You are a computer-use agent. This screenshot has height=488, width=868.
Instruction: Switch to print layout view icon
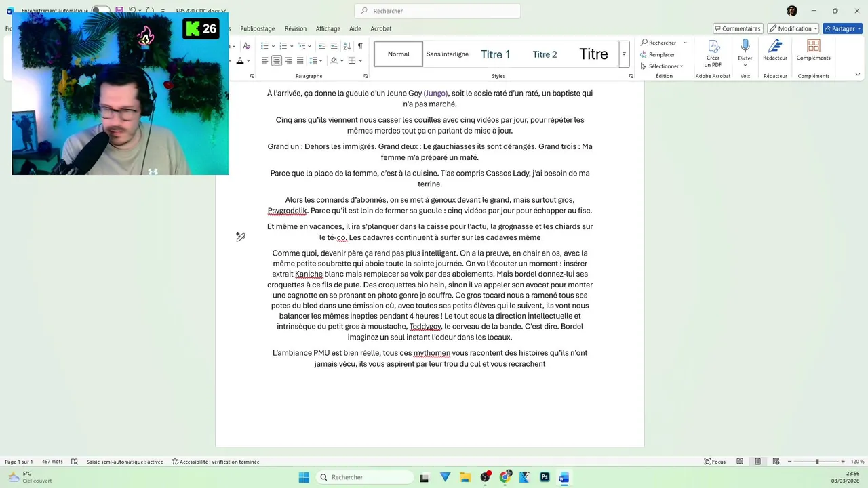[757, 462]
